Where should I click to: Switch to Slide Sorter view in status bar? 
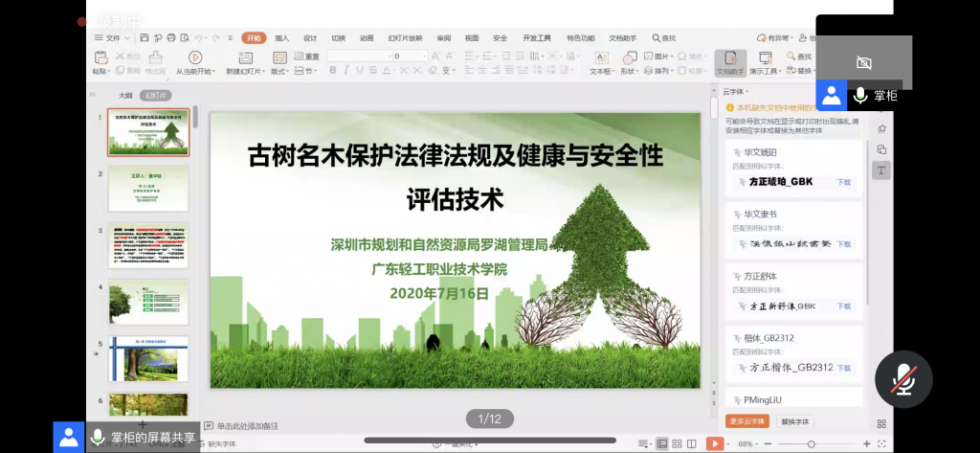[x=677, y=443]
